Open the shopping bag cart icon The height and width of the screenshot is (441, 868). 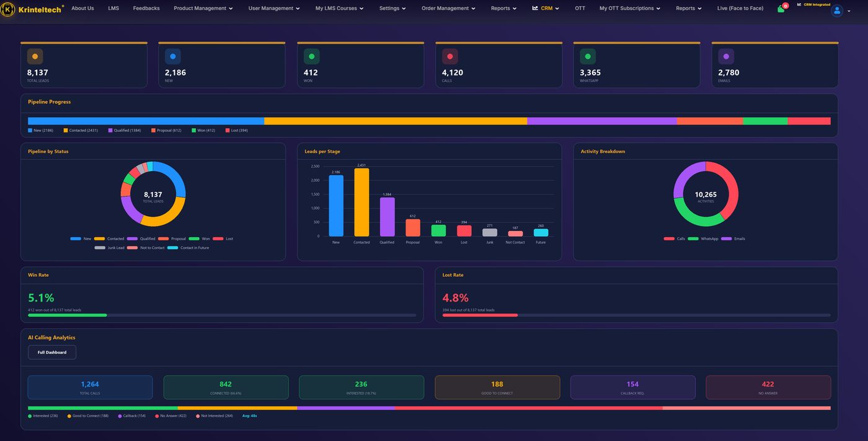[781, 9]
